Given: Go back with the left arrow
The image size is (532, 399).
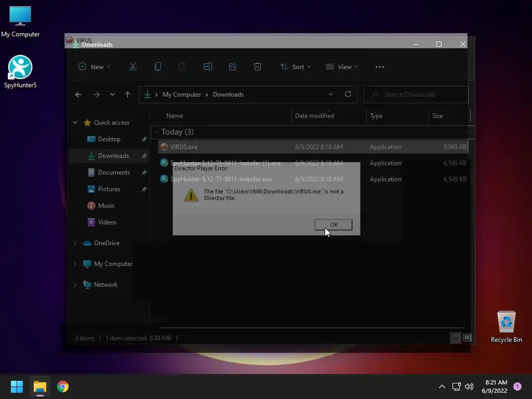Looking at the screenshot, I should [78, 95].
